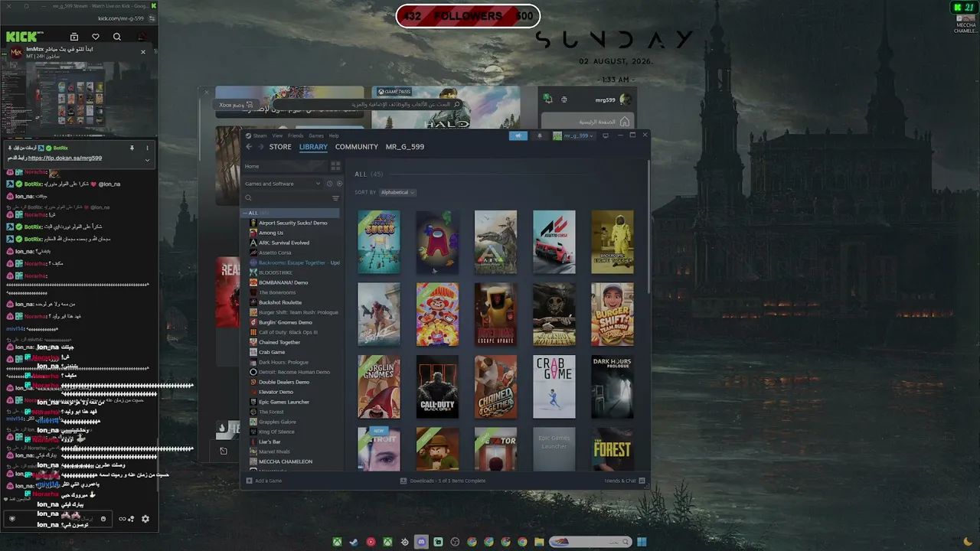Open File Explorer from the taskbar

[539, 543]
